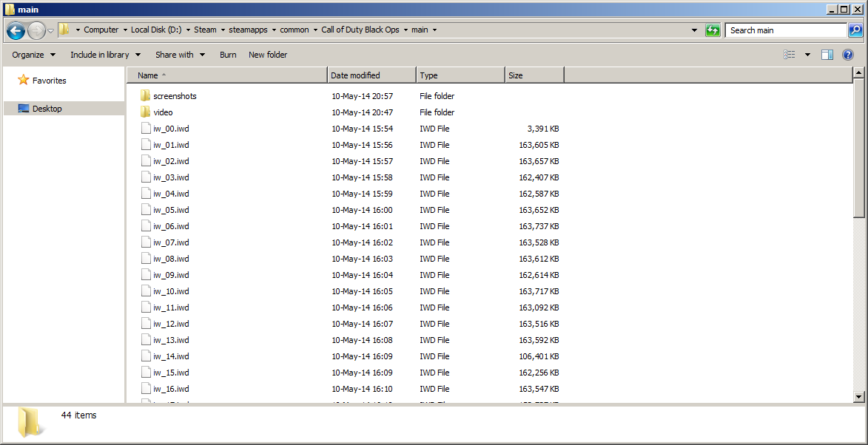Screen dimensions: 868x445
Task: Open dropdown after steamapps breadcrumb
Action: pos(274,30)
